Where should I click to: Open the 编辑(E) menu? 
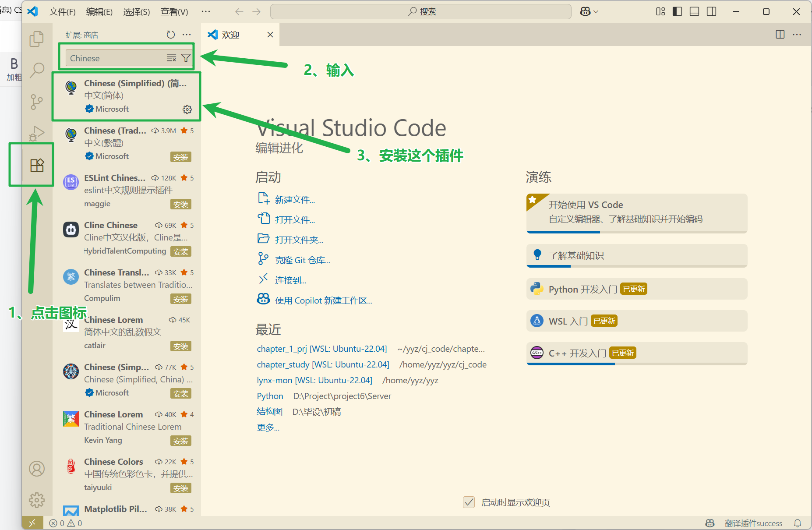(x=99, y=12)
